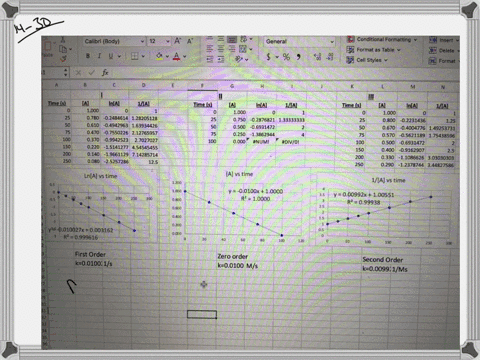480x360 pixels.
Task: Open the Conditional Formatting menu
Action: pyautogui.click(x=382, y=39)
